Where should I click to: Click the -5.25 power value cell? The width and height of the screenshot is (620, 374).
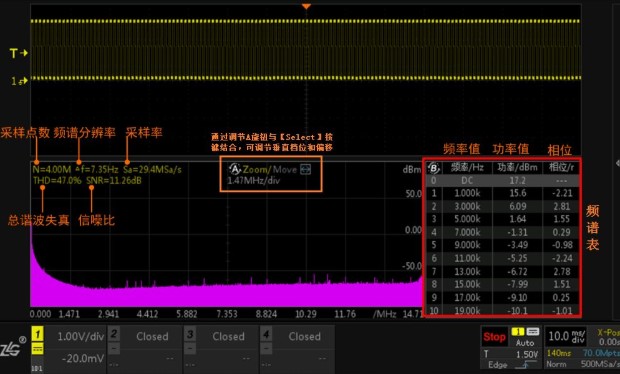coord(518,258)
